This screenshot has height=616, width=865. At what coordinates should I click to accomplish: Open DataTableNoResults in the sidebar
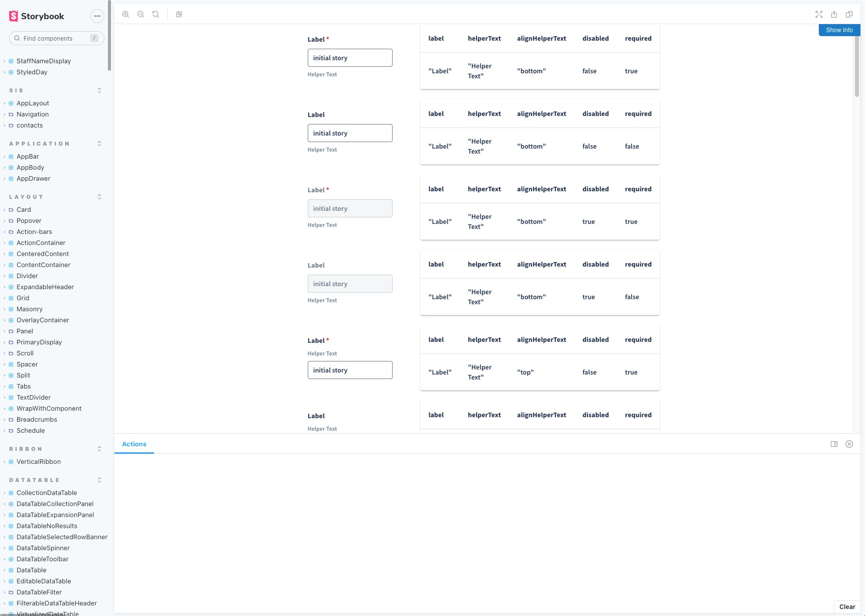47,526
